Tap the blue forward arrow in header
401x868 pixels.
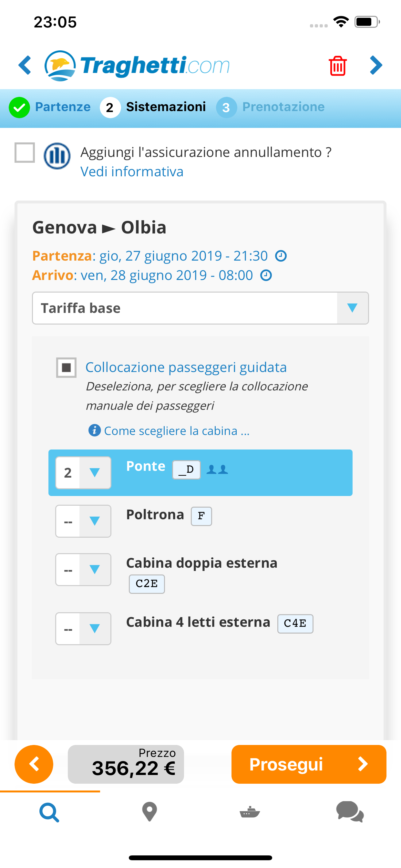tap(376, 65)
